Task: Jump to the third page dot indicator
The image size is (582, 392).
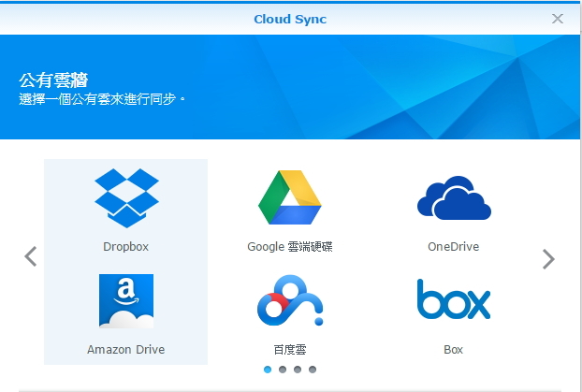Action: tap(298, 370)
